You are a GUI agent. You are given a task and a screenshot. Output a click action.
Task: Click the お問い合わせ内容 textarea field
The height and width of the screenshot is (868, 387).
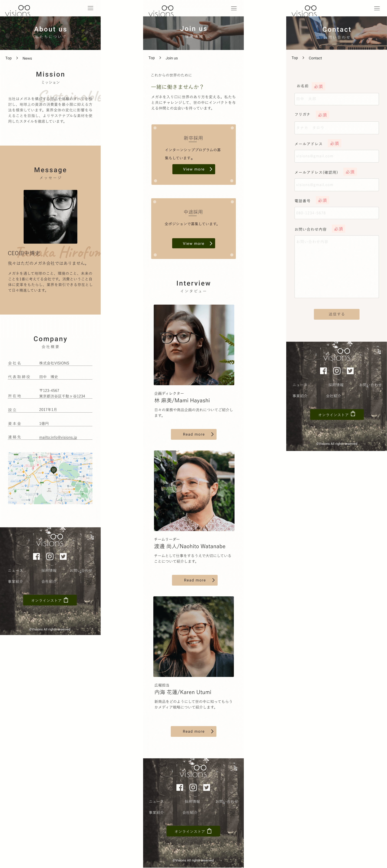[337, 266]
